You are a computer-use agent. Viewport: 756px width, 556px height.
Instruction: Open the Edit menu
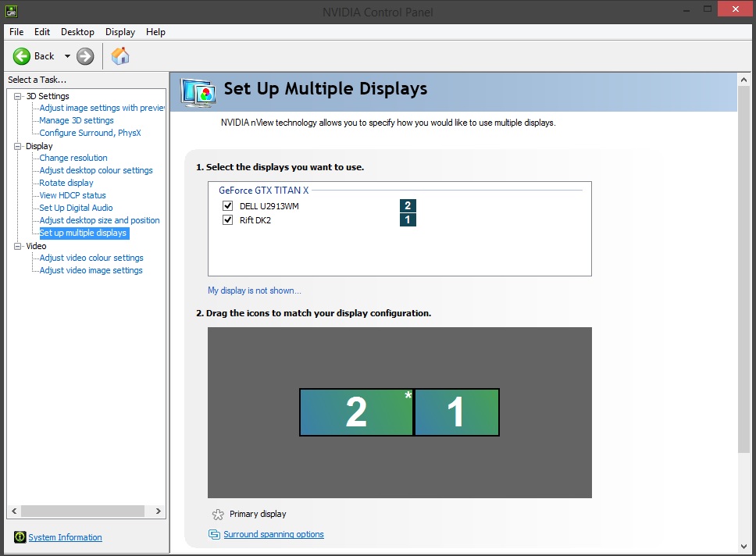pyautogui.click(x=42, y=32)
